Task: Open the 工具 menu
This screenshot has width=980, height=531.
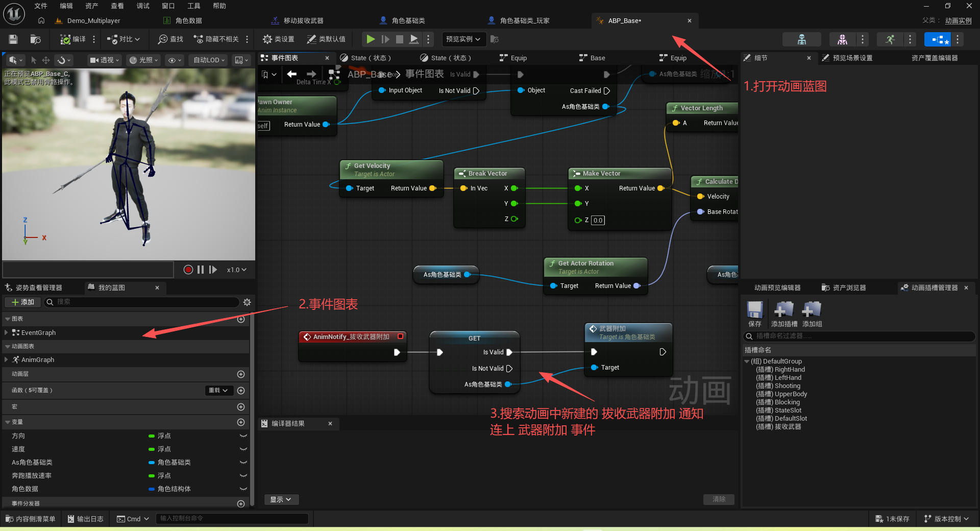Action: tap(194, 6)
